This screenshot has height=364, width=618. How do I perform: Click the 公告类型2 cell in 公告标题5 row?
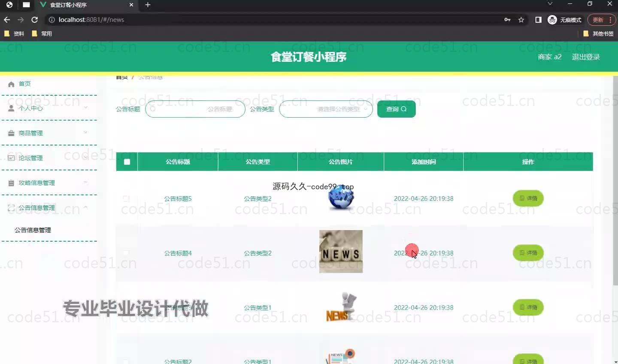point(257,199)
